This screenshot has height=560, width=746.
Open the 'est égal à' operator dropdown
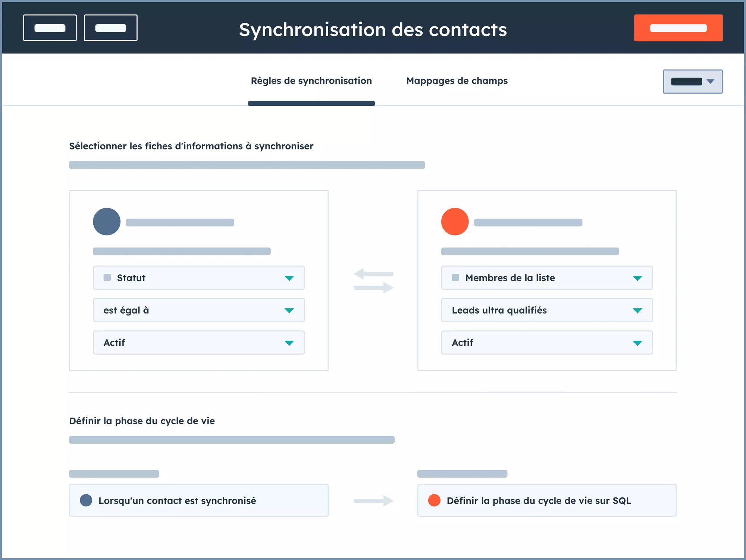coord(198,310)
